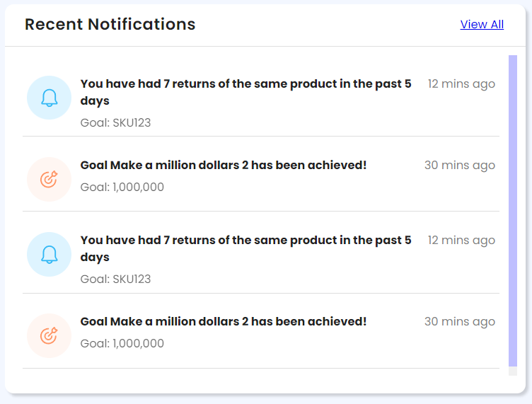Select 'Goal: SKU123' text in first notification

pyautogui.click(x=115, y=123)
